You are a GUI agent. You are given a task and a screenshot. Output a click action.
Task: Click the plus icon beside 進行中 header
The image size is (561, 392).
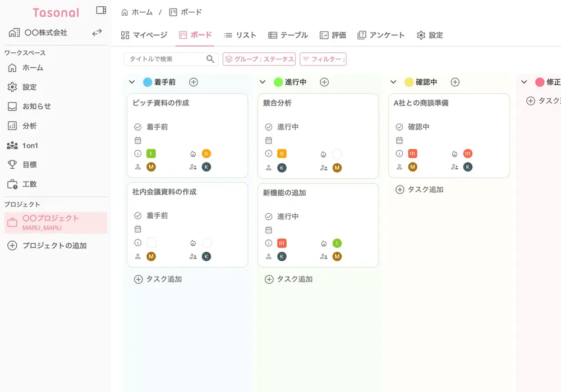click(324, 82)
